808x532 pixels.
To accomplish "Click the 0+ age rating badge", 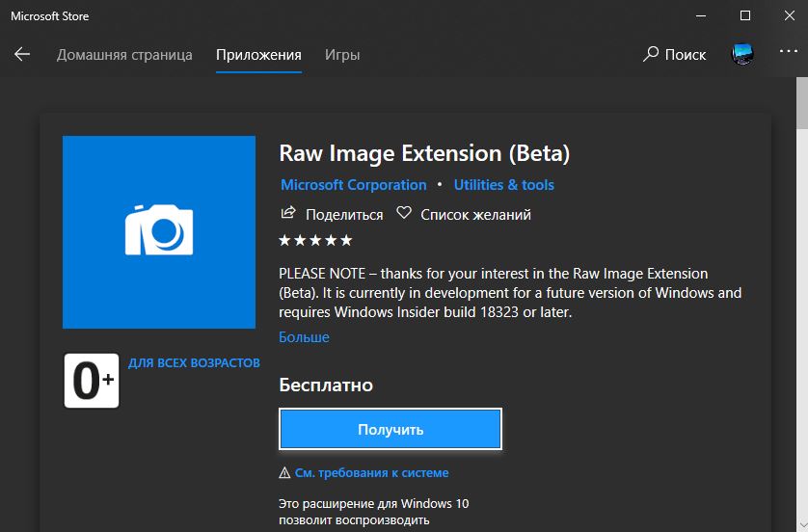I will (92, 381).
